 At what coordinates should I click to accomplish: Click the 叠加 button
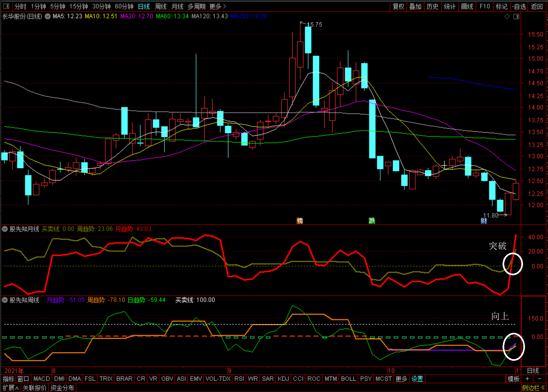point(415,7)
